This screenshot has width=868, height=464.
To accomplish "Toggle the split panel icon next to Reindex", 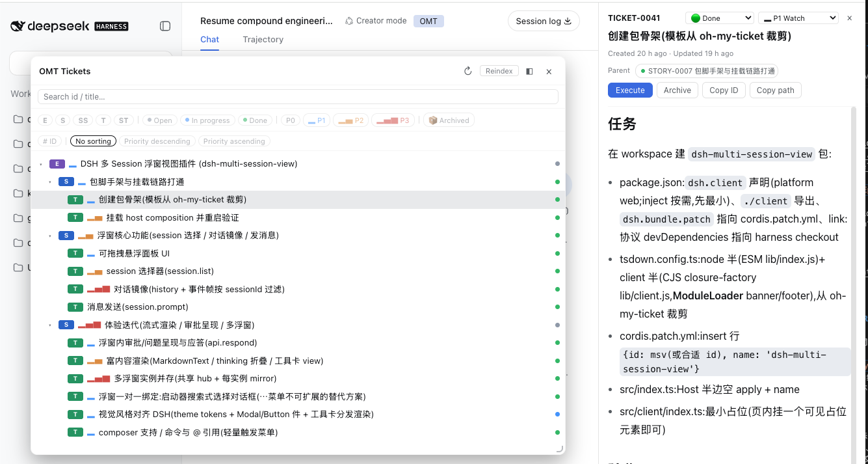I will [529, 71].
